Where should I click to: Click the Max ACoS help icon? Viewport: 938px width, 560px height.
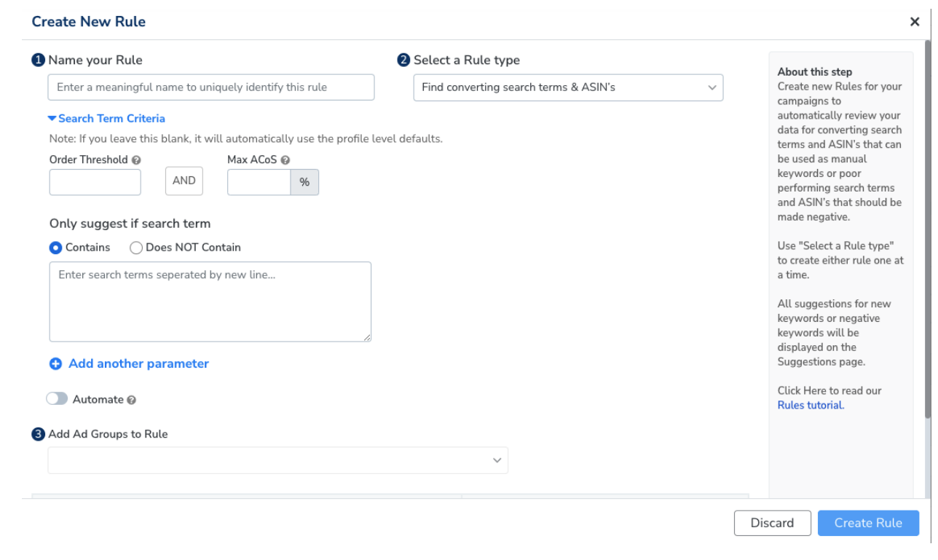(x=285, y=160)
